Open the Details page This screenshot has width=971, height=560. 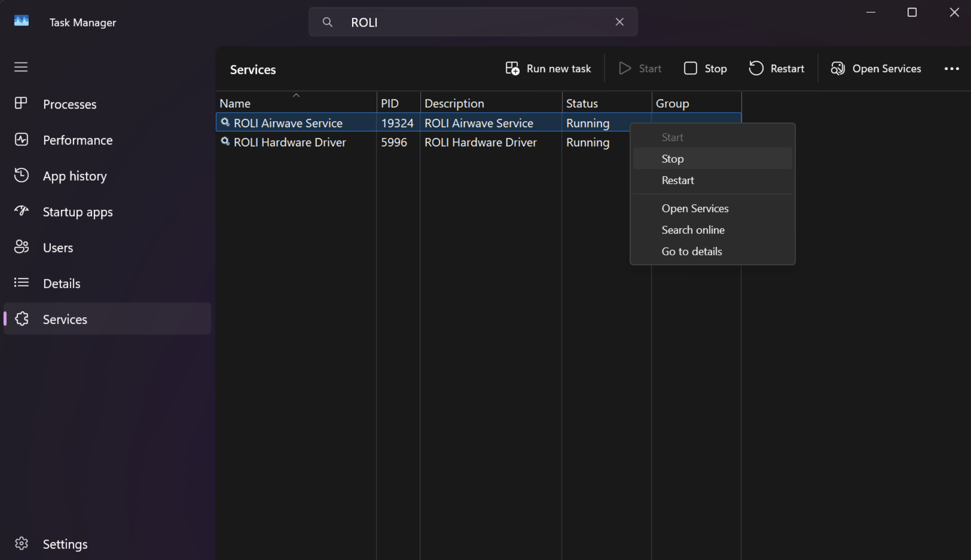(61, 284)
